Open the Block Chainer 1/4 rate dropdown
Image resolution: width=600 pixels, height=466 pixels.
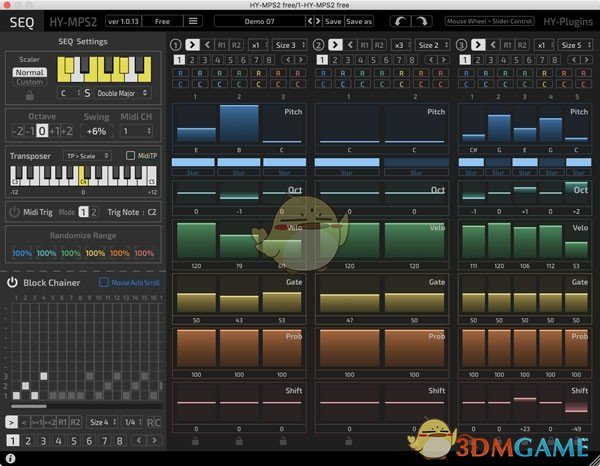(x=132, y=422)
